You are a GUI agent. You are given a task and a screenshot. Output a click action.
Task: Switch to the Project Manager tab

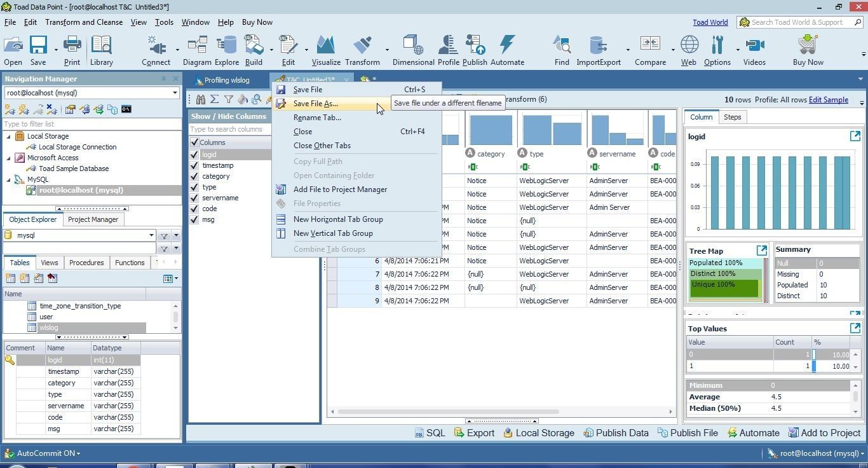93,219
